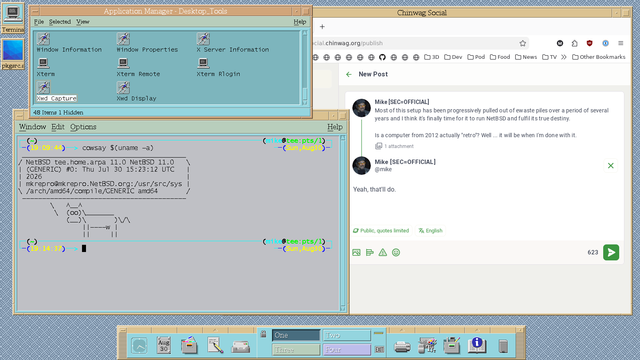Open the mailer inbox icon on front panel
Screen dimensions: 640x360
coord(240,347)
